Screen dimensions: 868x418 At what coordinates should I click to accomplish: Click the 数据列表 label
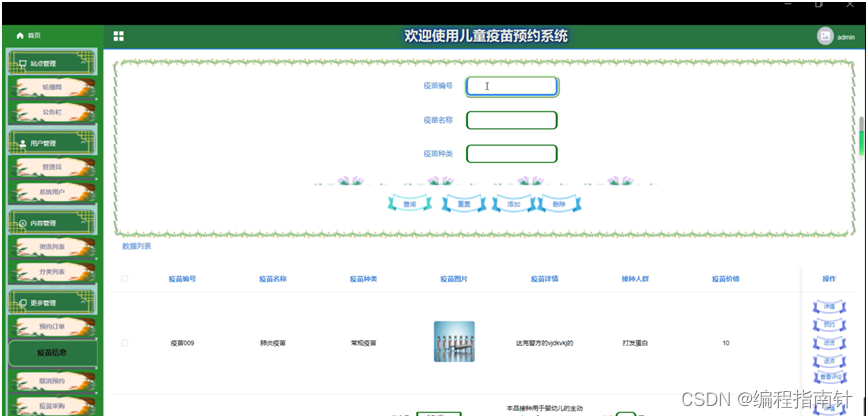pos(136,246)
